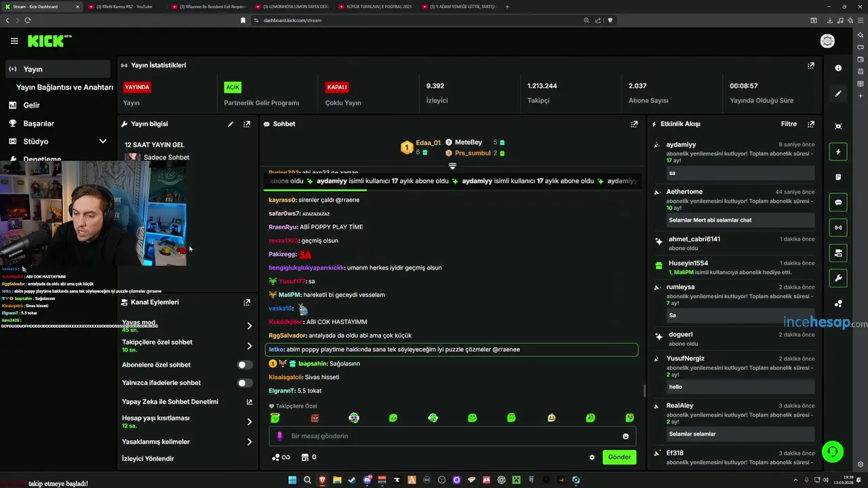Screen dimensions: 868x488
Task: Open the emoji picker in message box
Action: (625, 436)
